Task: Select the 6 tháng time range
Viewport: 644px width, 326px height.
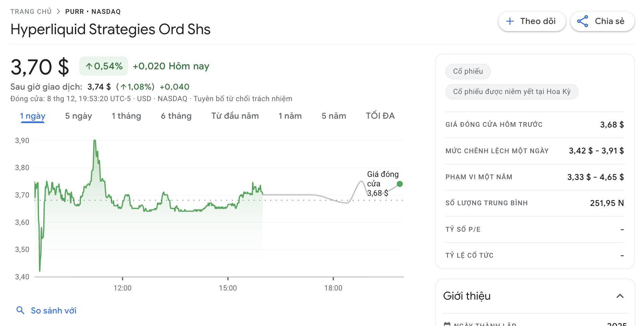Action: (176, 116)
